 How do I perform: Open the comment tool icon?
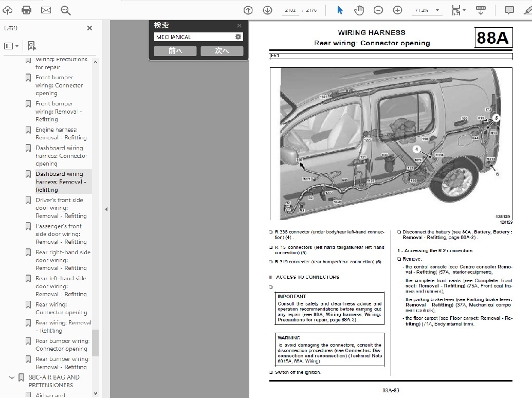pyautogui.click(x=509, y=10)
